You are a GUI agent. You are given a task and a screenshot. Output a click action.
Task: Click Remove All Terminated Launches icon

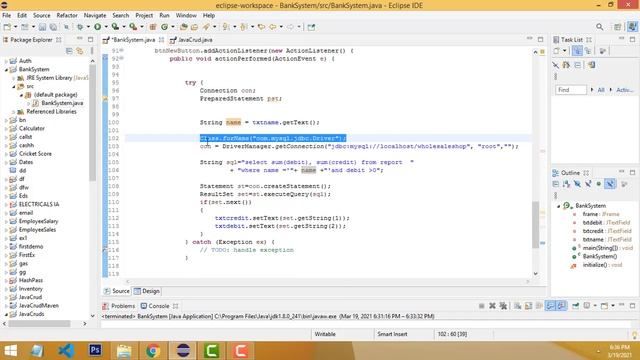click(x=503, y=306)
